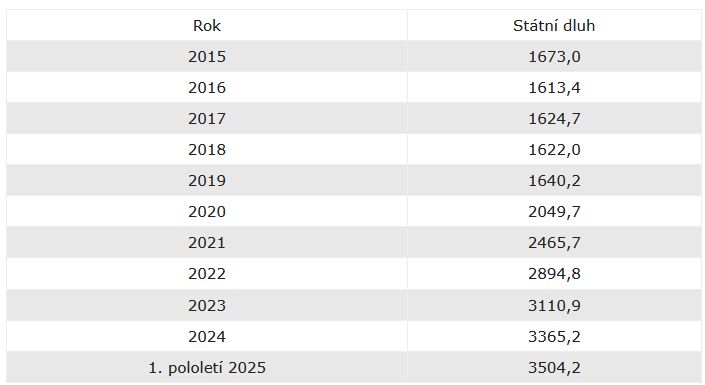Select the 1613,4 debt value
The width and height of the screenshot is (705, 385).
[x=554, y=88]
